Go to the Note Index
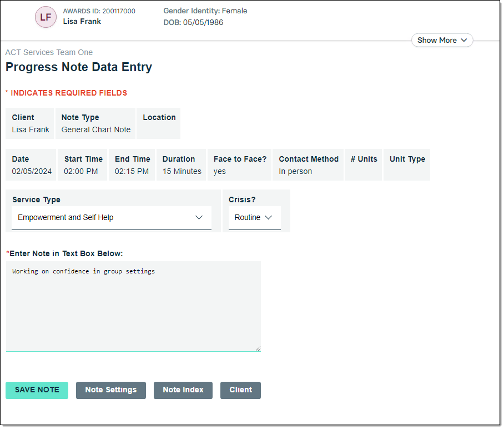 183,390
